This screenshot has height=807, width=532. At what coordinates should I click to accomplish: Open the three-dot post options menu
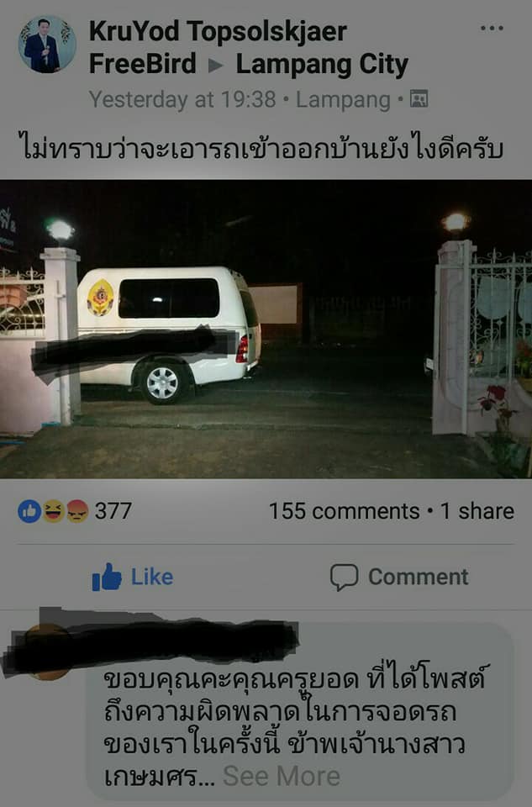[x=492, y=29]
